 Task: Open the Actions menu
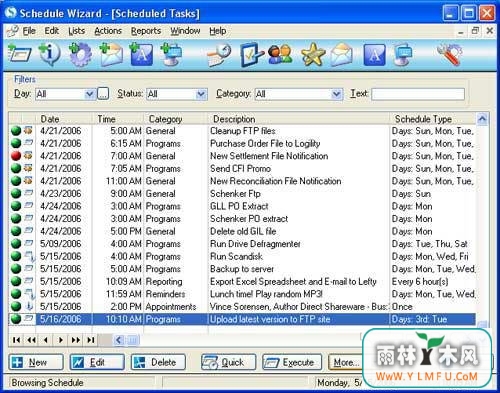pos(108,31)
